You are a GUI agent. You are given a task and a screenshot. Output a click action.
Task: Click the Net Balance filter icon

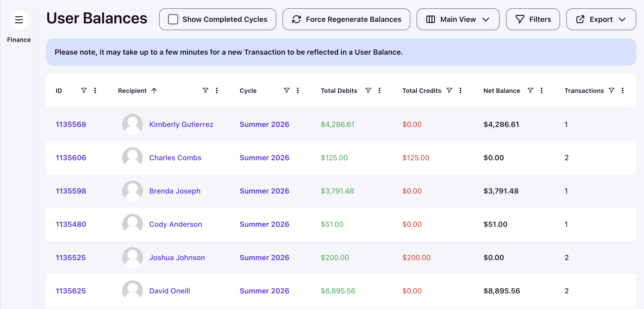tap(530, 91)
